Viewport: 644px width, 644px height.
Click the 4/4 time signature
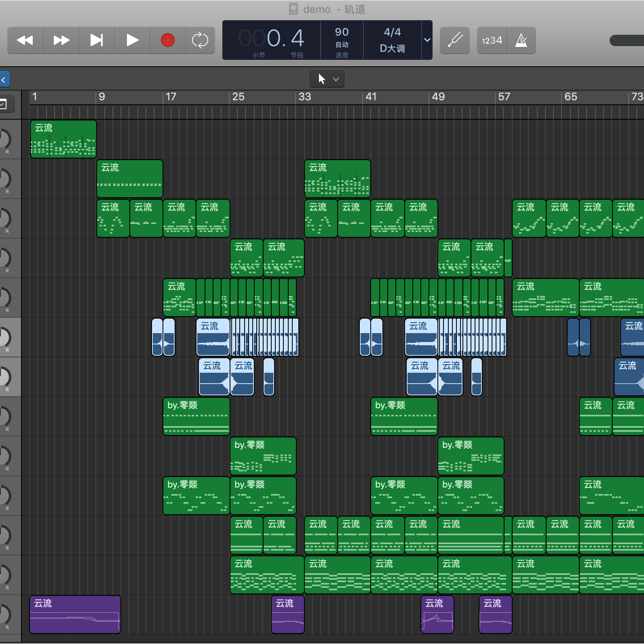click(392, 32)
